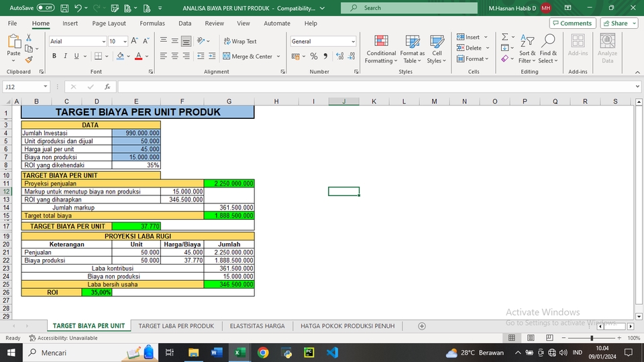
Task: Switch to Normal view in status bar
Action: (x=512, y=338)
